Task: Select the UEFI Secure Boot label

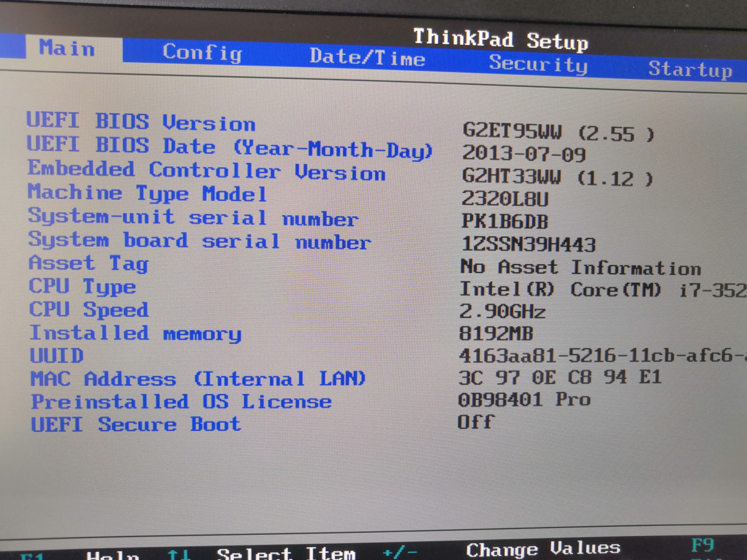Action: tap(136, 424)
